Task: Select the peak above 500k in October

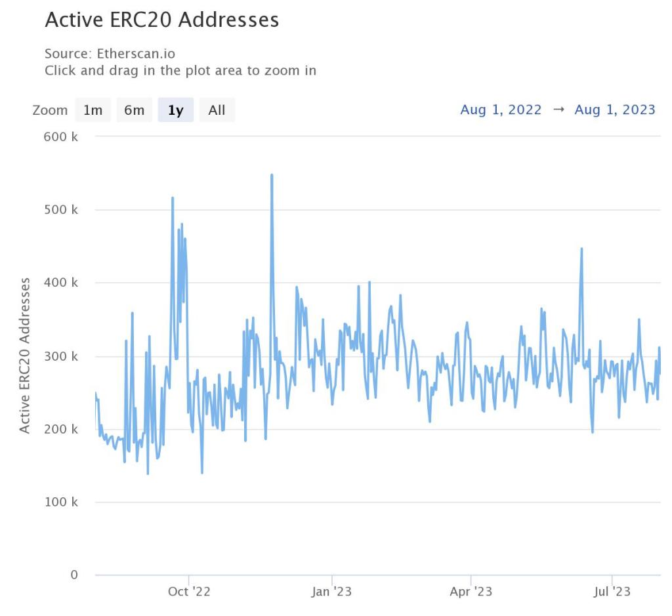Action: click(x=173, y=197)
